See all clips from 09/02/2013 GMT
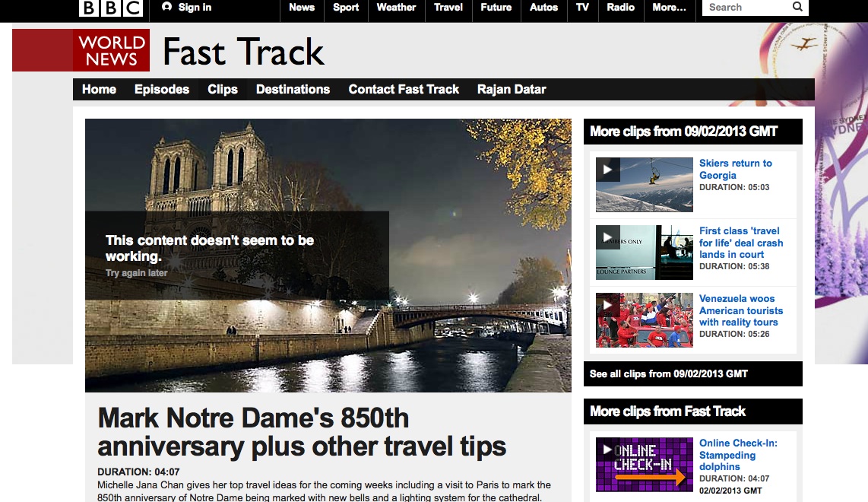 669,374
